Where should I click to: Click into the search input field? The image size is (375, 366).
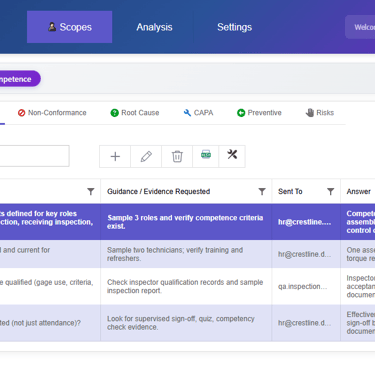[x=35, y=156]
